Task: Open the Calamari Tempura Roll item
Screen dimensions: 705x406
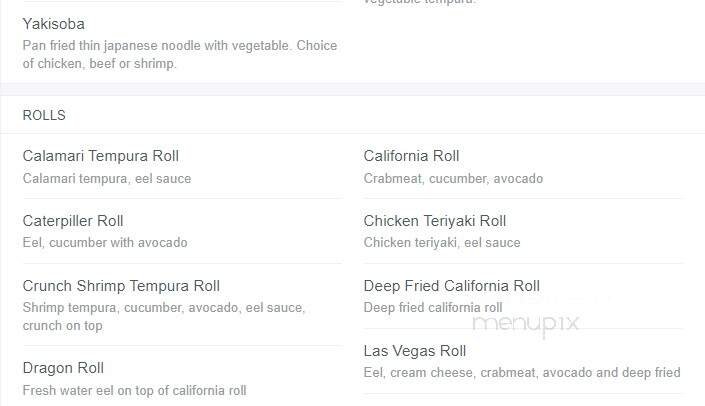Action: [100, 156]
